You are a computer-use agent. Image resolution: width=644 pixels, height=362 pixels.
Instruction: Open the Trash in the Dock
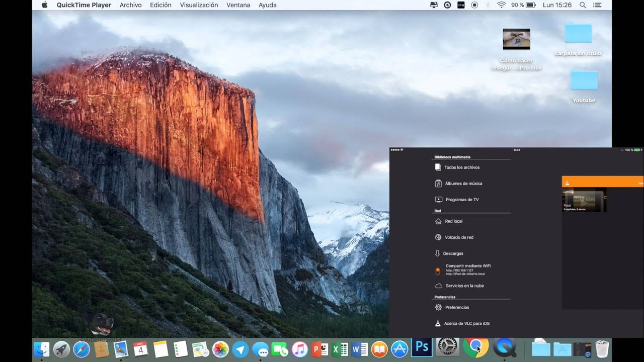[x=602, y=348]
